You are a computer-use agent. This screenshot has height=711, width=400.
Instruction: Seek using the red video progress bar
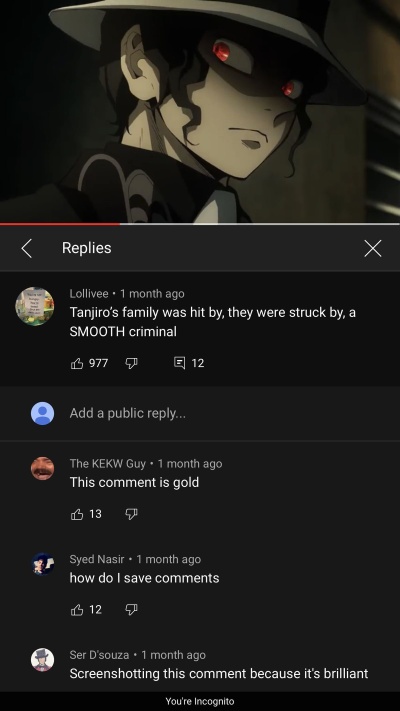(x=200, y=224)
